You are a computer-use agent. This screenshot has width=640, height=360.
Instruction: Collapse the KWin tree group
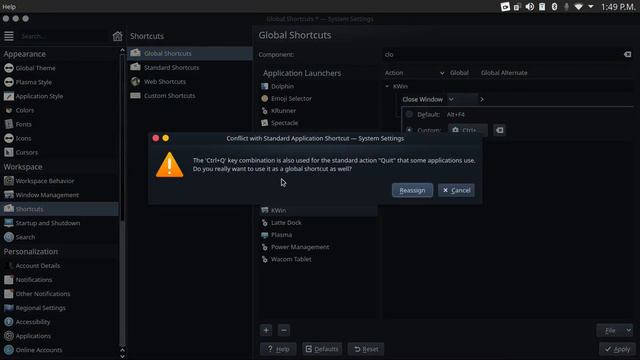[387, 87]
